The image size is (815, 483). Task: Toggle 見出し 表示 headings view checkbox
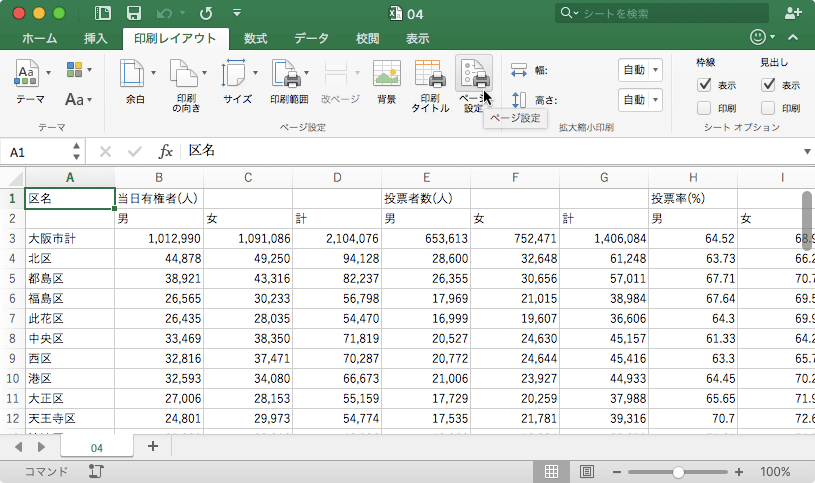[x=768, y=84]
